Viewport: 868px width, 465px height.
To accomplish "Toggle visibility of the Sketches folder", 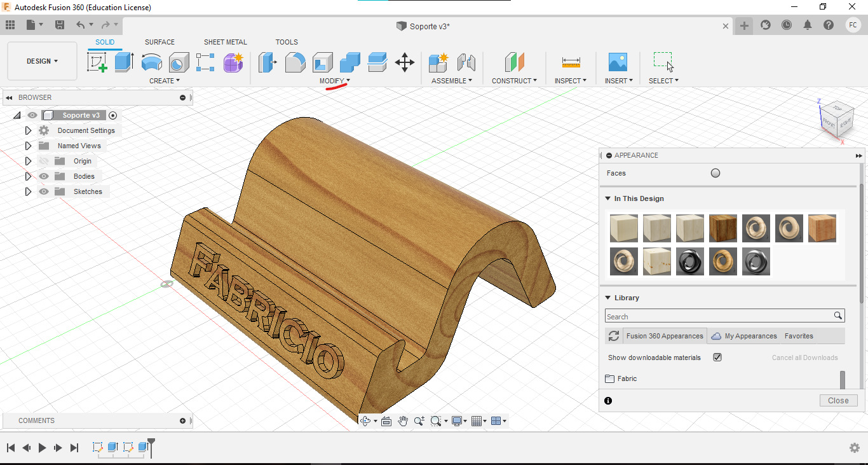I will click(x=44, y=191).
